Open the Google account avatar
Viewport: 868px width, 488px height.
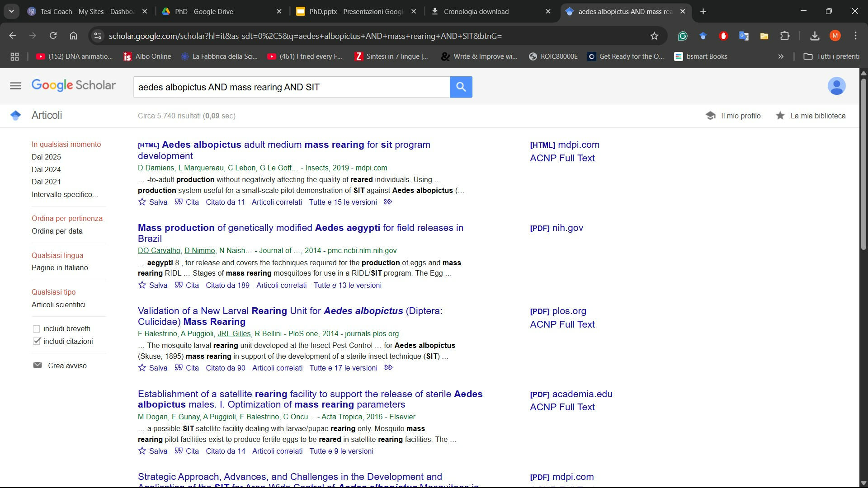(x=836, y=86)
